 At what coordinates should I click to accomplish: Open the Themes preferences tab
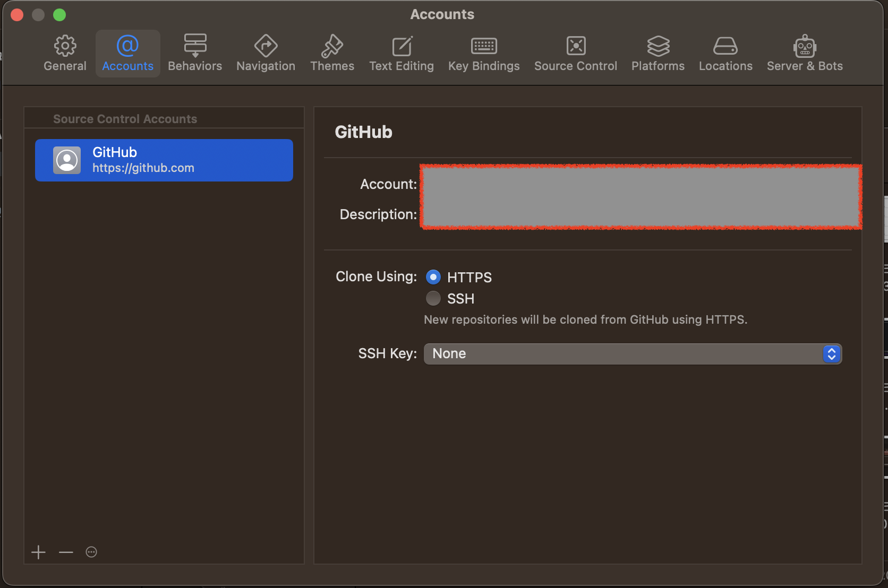(332, 53)
